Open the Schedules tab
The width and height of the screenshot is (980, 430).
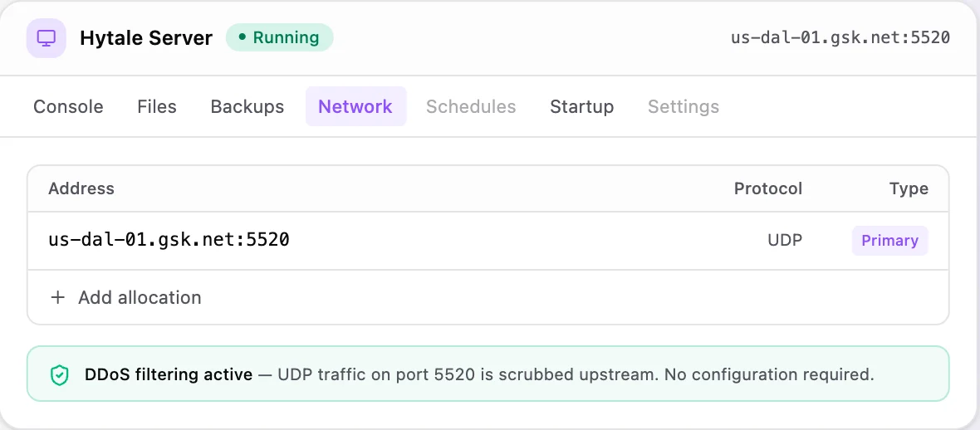pos(471,106)
